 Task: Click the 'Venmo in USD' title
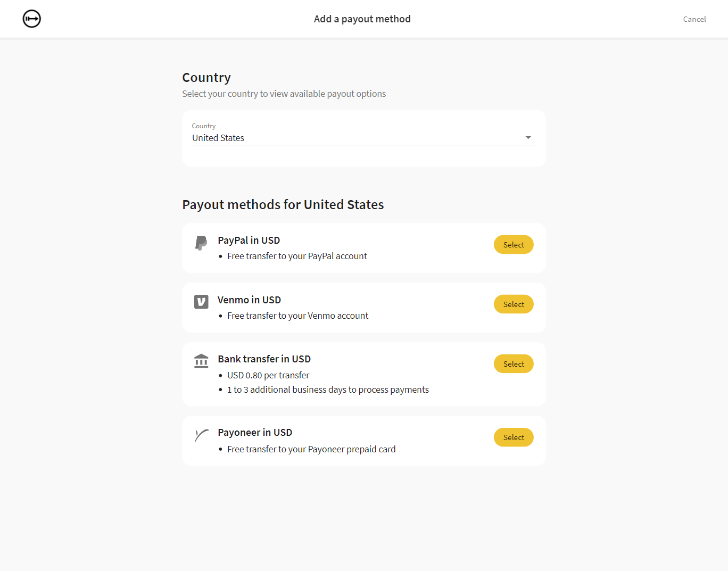(x=249, y=300)
